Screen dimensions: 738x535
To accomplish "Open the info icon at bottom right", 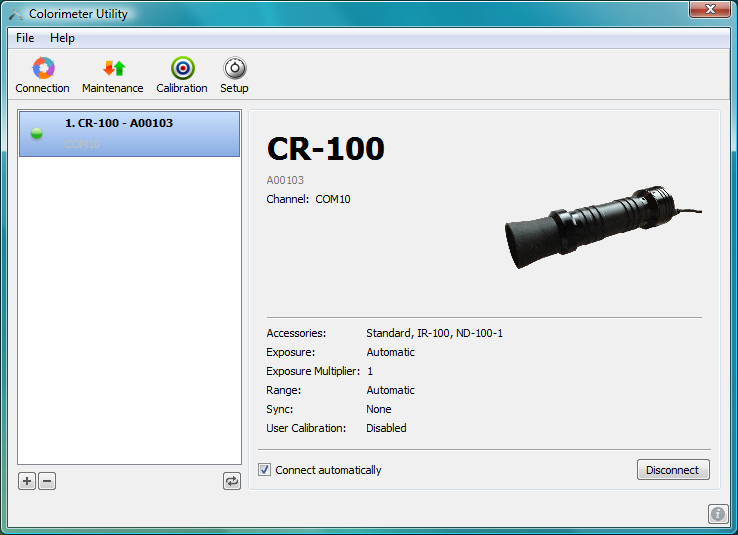I will [718, 514].
